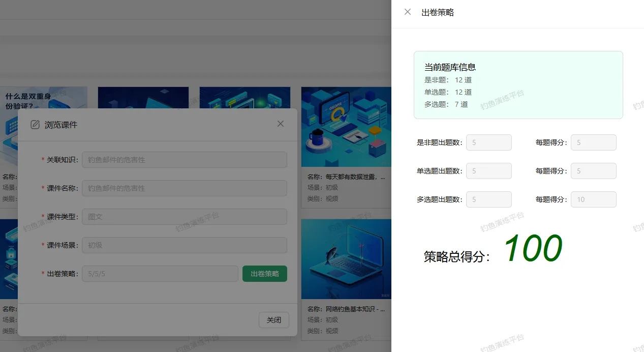Click the 关联知识 input field
Image resolution: width=644 pixels, height=352 pixels.
[x=184, y=160]
